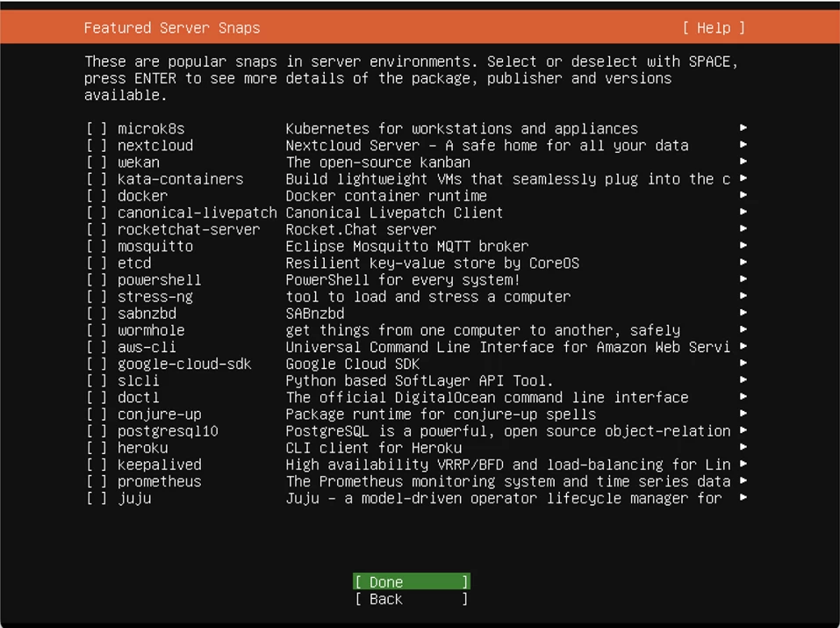Viewport: 840px width, 628px height.
Task: Select the 'postgresql10' snap name
Action: point(168,431)
